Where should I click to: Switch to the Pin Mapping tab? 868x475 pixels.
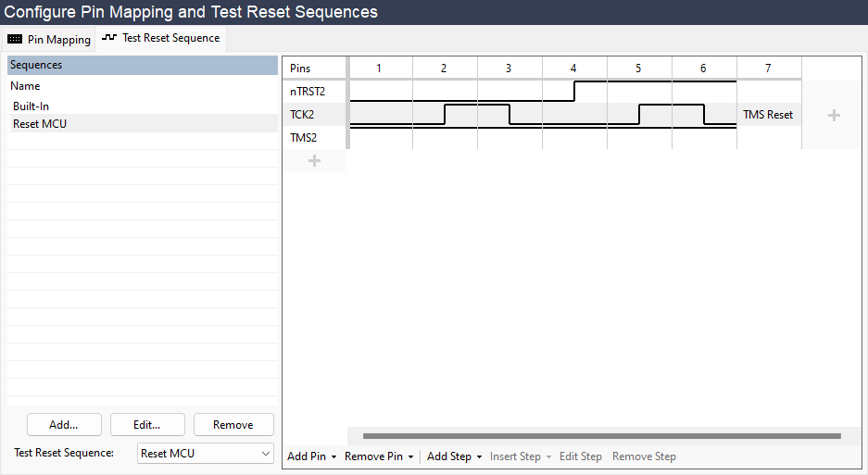pos(49,39)
